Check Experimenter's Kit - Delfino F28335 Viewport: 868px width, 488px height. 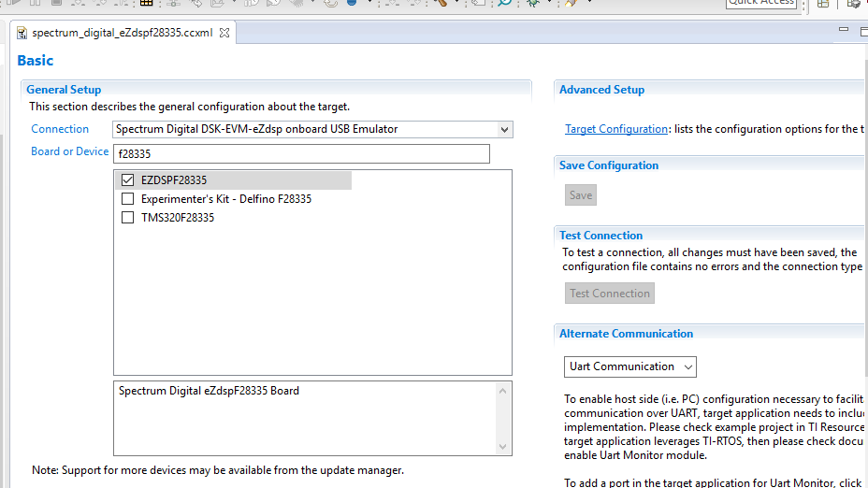pyautogui.click(x=128, y=198)
